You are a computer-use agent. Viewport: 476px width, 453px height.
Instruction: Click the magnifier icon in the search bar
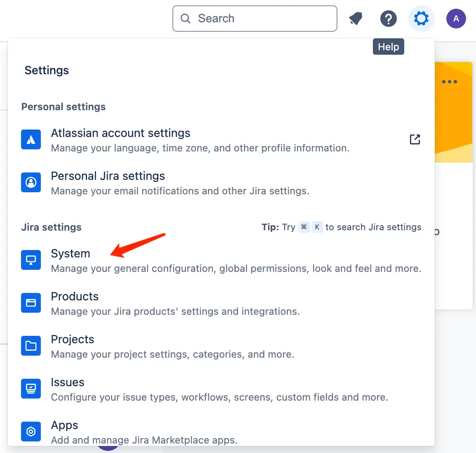185,18
